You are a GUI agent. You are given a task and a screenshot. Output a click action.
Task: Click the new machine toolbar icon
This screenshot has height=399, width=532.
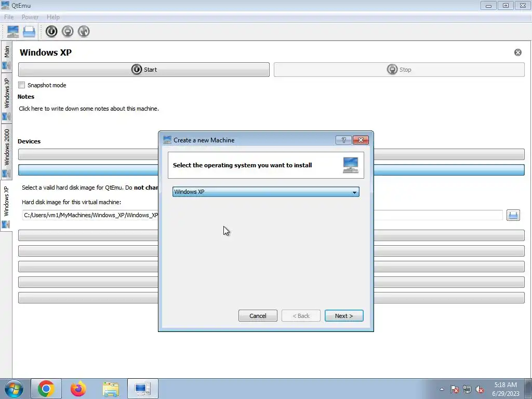click(x=13, y=31)
